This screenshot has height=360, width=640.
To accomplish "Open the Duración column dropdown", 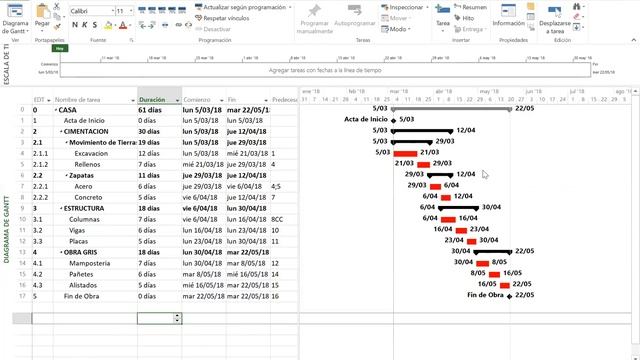I will [177, 100].
